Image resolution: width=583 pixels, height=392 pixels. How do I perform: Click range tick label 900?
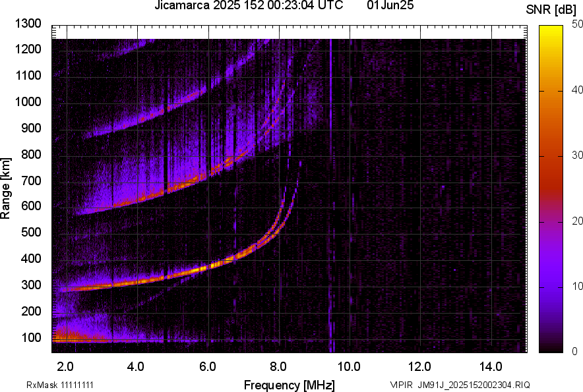tap(31, 128)
